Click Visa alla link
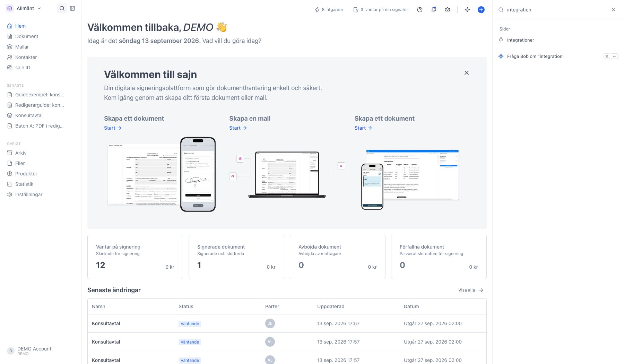This screenshot has height=364, width=624. [471, 290]
